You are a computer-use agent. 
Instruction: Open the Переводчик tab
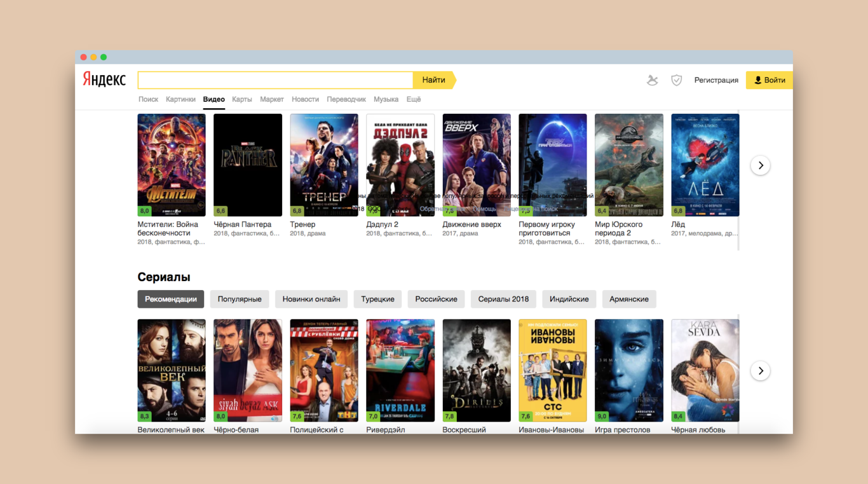pyautogui.click(x=346, y=99)
